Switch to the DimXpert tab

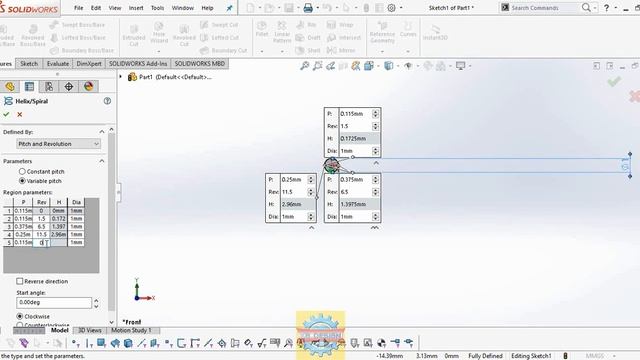click(89, 64)
